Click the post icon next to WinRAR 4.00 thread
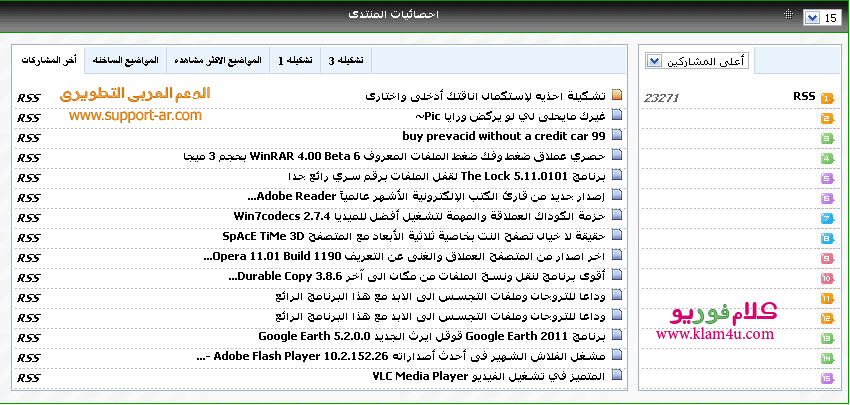The image size is (850, 405). point(617,156)
